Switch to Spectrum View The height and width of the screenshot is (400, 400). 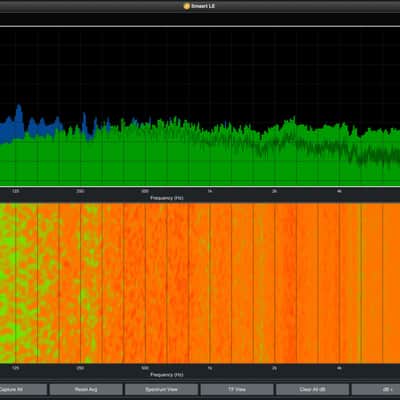click(x=162, y=389)
